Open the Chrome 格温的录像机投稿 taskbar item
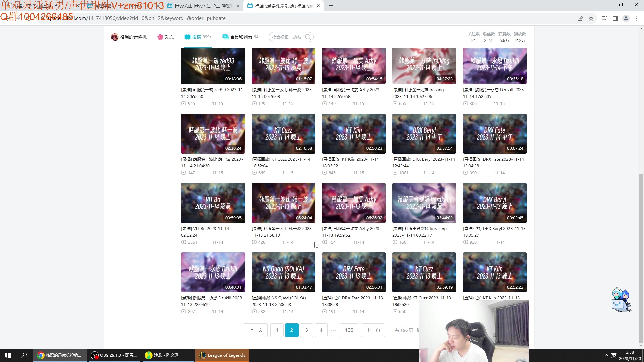This screenshot has height=362, width=644. [x=60, y=355]
